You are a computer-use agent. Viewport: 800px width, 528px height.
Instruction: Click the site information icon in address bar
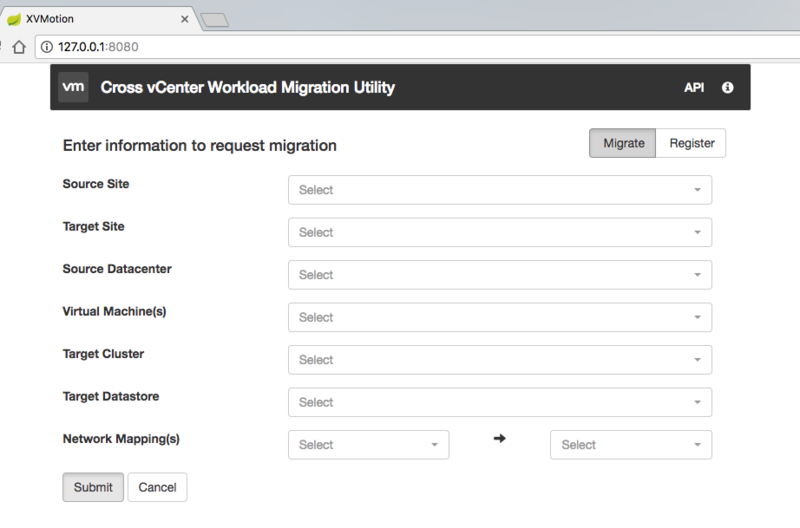(46, 47)
